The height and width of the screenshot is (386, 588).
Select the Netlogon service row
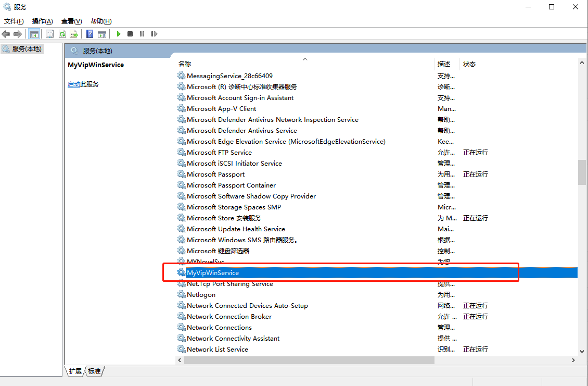[x=377, y=295]
